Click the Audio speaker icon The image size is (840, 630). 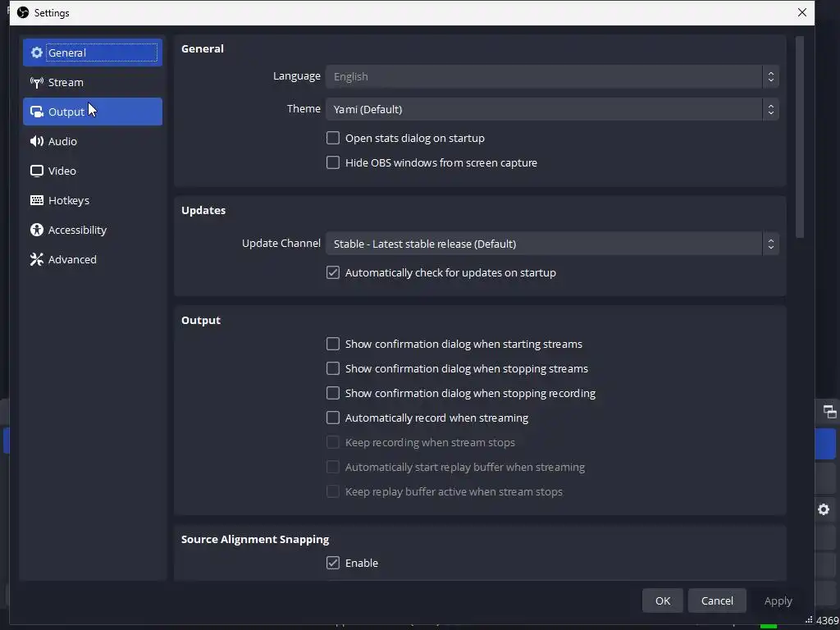click(37, 141)
